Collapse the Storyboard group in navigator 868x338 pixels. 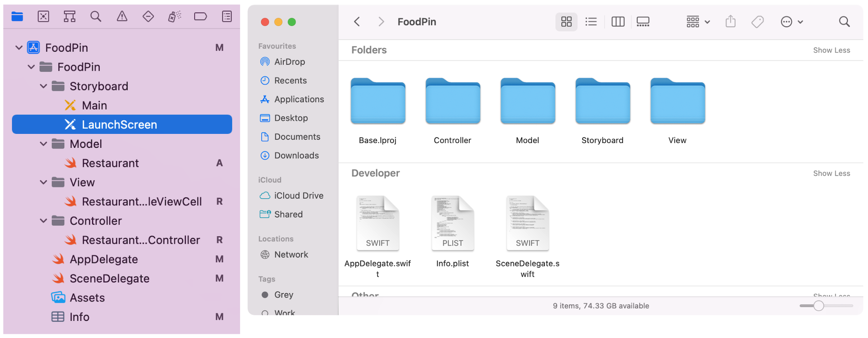coord(43,86)
